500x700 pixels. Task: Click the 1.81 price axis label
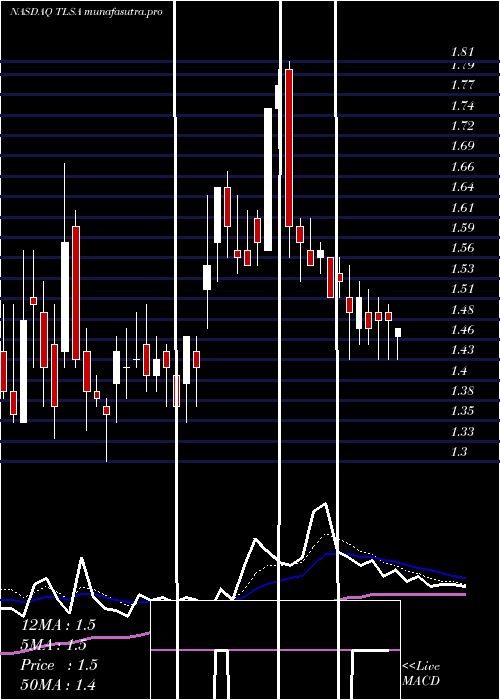[x=462, y=52]
